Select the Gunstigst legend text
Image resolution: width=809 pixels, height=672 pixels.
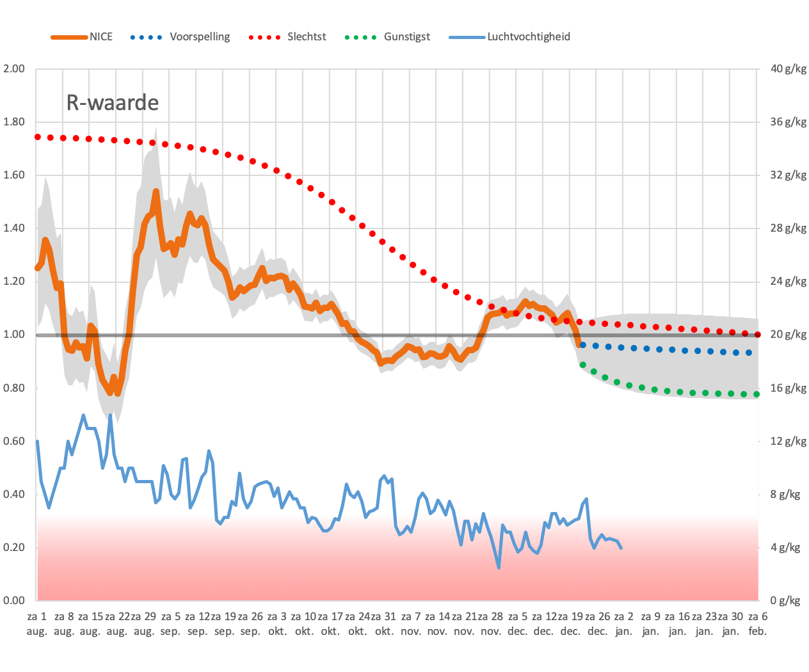tap(407, 37)
